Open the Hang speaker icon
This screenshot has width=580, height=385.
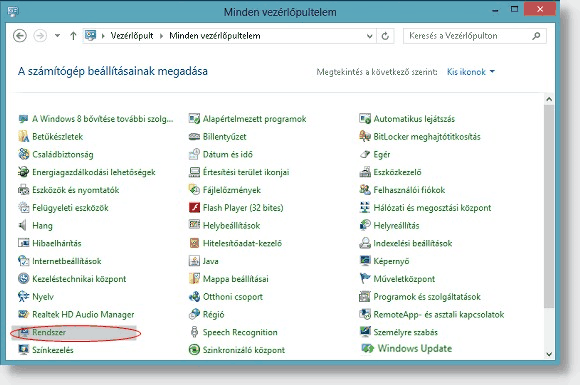(x=23, y=225)
